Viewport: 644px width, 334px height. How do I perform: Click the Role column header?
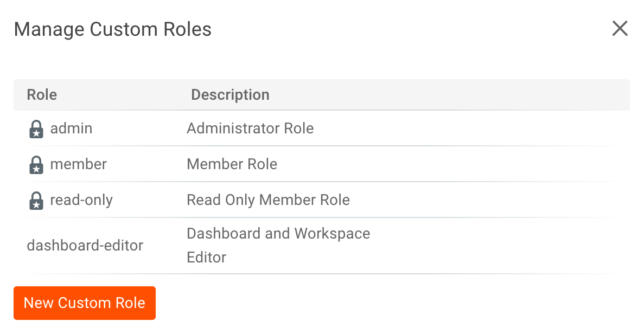pyautogui.click(x=42, y=94)
